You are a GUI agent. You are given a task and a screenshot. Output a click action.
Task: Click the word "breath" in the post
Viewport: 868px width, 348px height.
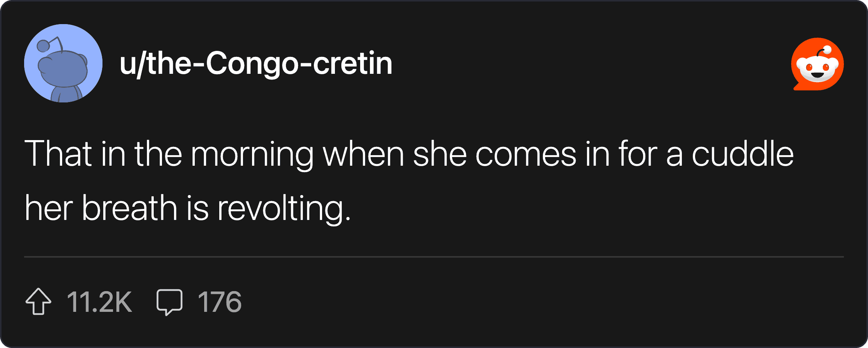pos(129,208)
